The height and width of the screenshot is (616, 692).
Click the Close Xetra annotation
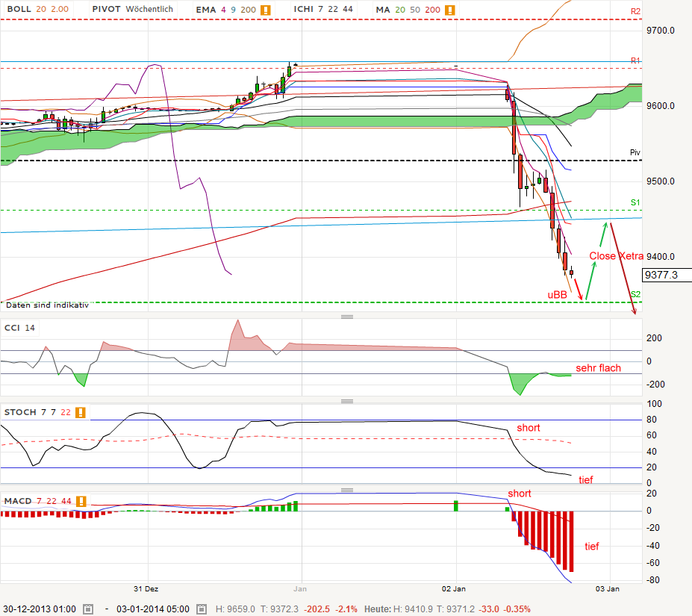pos(616,256)
